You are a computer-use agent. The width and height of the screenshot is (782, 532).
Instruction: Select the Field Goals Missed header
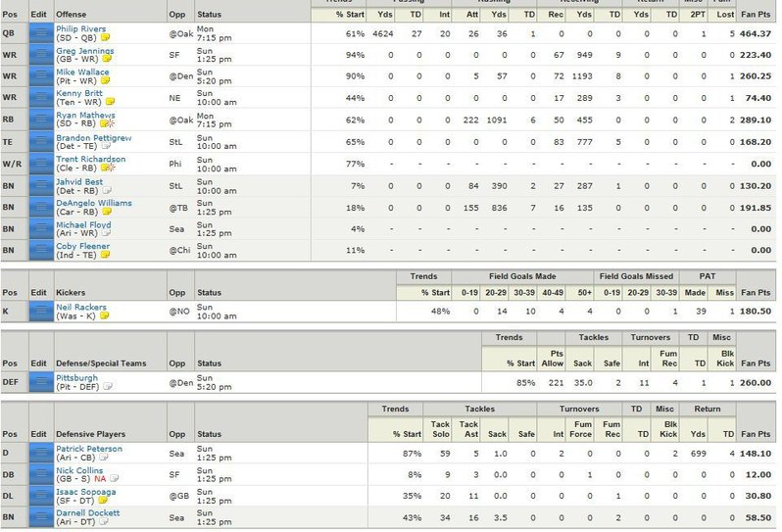[x=636, y=276]
